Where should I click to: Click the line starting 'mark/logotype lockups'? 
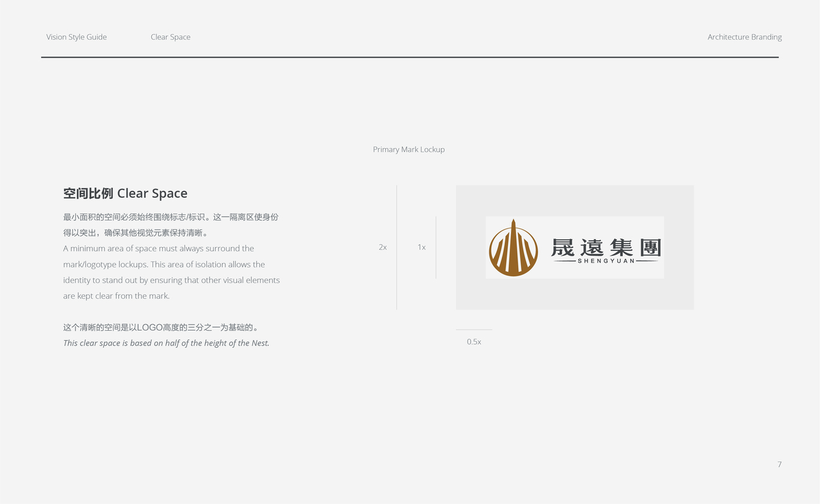point(164,265)
